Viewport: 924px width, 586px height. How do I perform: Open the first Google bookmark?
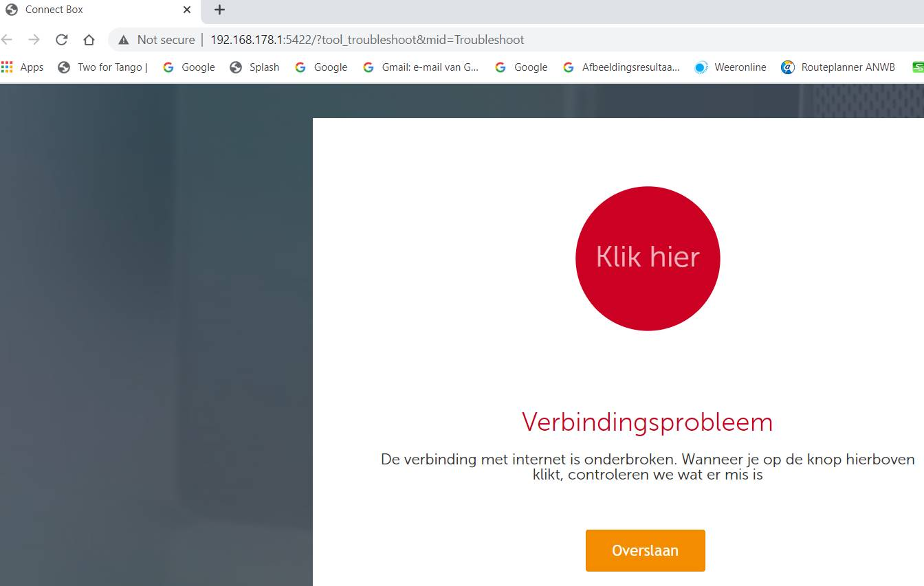[189, 67]
